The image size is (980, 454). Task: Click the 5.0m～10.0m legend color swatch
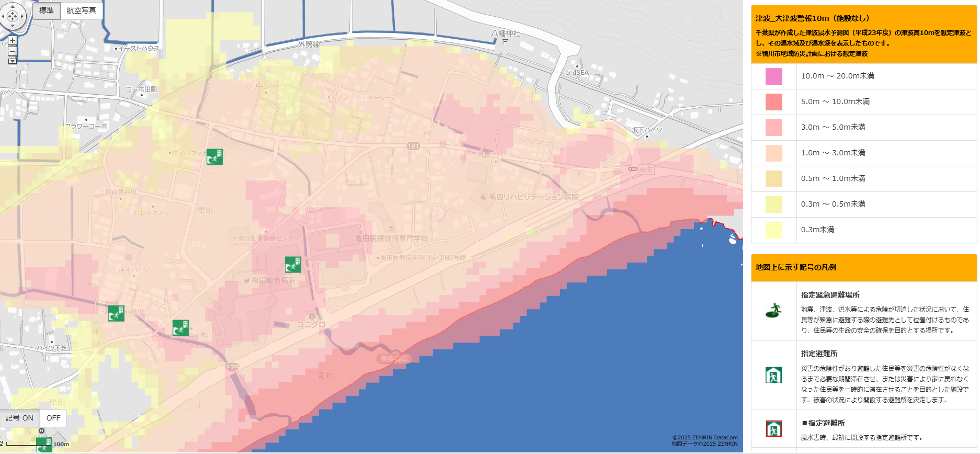tap(773, 102)
